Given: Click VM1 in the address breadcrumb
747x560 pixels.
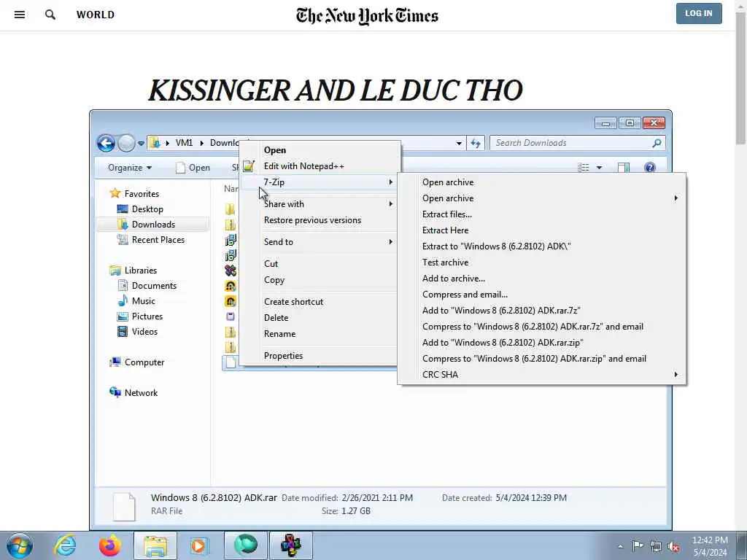Looking at the screenshot, I should pos(184,143).
